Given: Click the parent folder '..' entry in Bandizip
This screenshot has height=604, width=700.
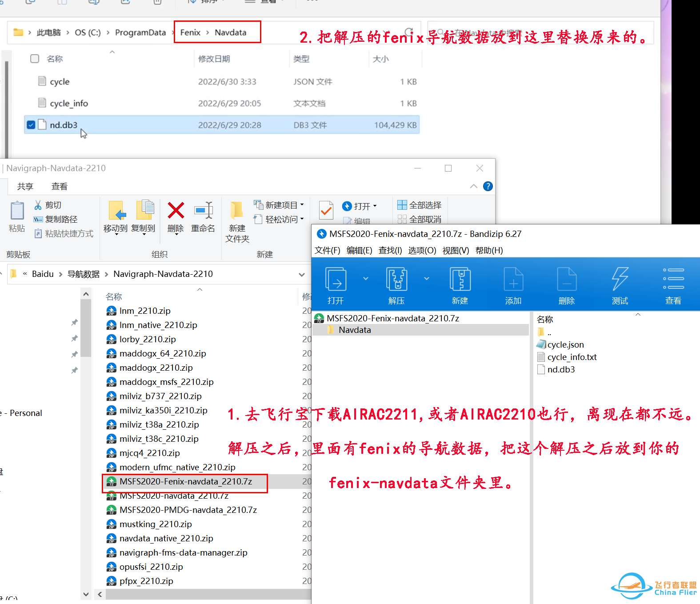Looking at the screenshot, I should [544, 332].
